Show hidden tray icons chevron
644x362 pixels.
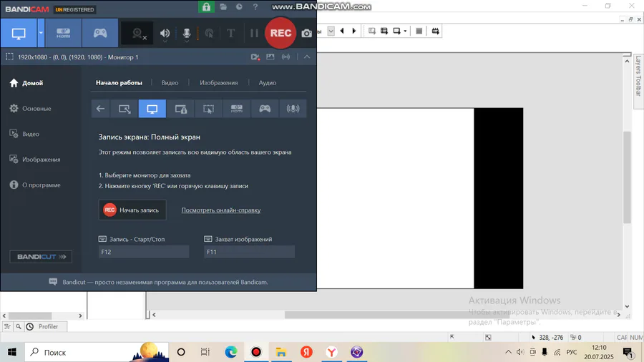pos(508,352)
